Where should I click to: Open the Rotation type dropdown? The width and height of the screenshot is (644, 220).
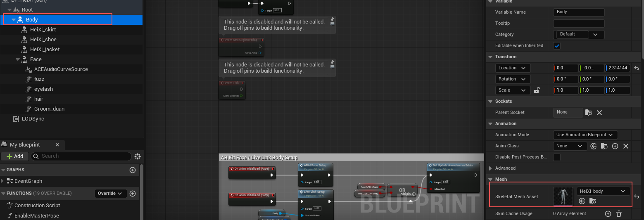point(513,79)
